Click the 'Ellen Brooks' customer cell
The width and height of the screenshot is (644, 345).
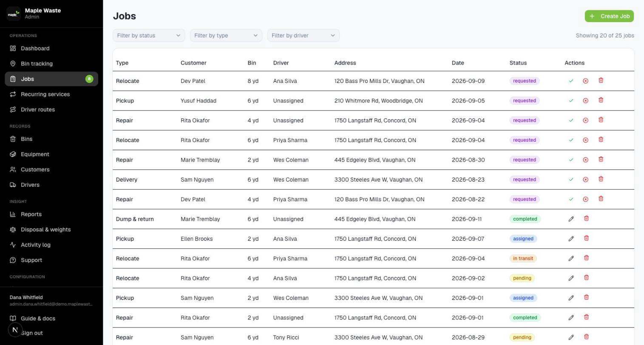coord(196,239)
